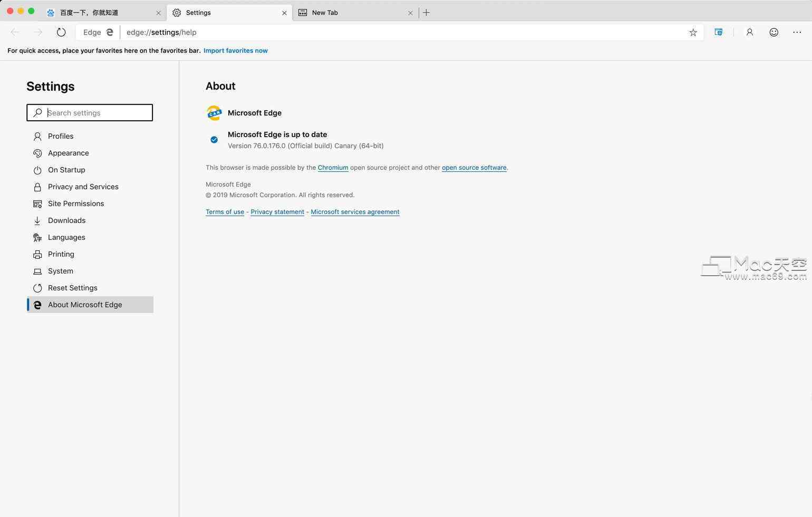Open a new tab with plus button

pos(426,13)
